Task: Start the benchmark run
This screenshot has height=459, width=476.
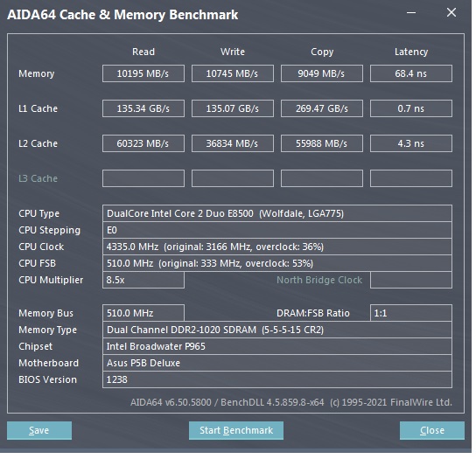Action: pyautogui.click(x=236, y=430)
